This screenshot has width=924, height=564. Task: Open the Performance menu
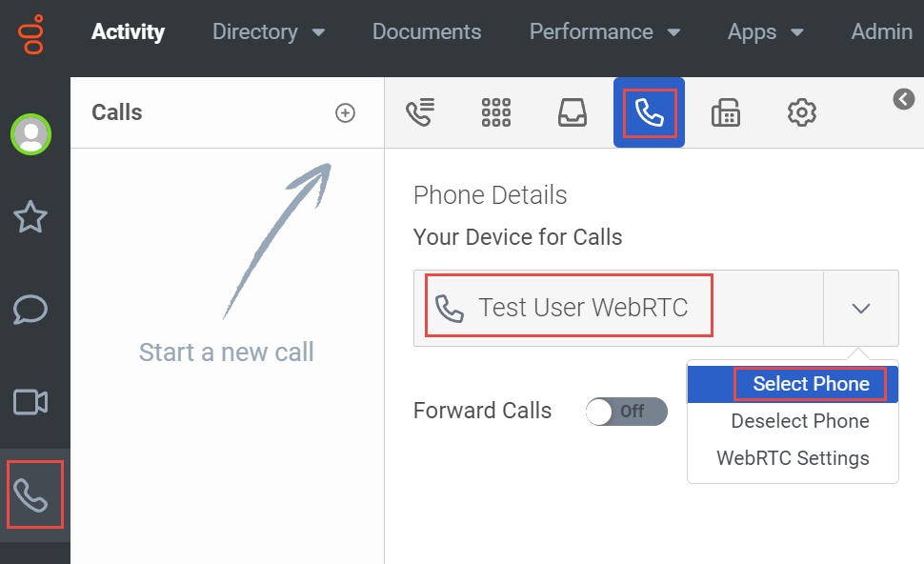(x=605, y=31)
